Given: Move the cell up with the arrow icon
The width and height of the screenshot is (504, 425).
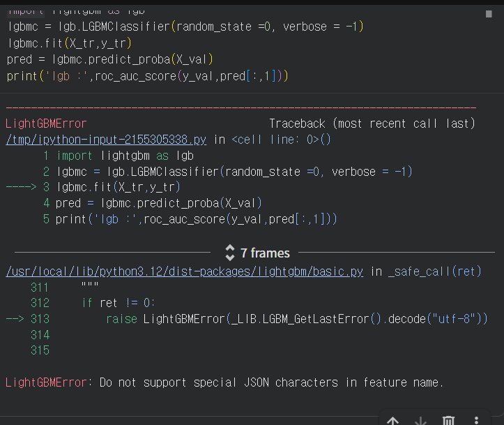Looking at the screenshot, I should pos(392,421).
